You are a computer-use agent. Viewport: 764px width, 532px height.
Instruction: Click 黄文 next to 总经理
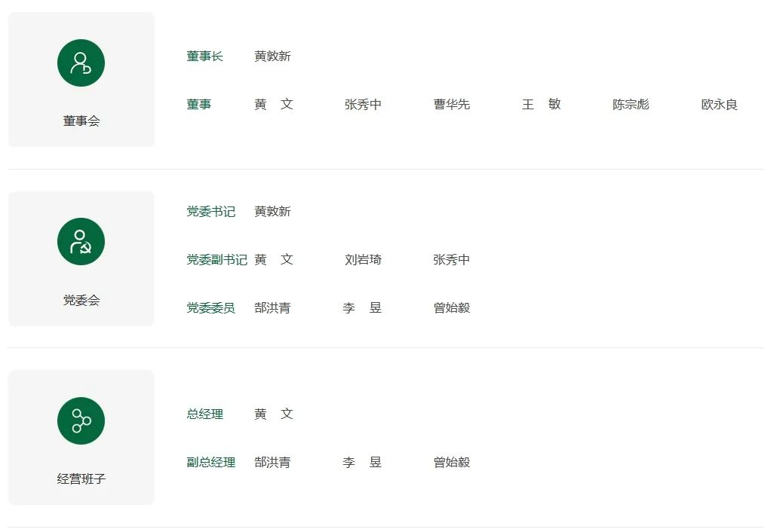coord(273,414)
